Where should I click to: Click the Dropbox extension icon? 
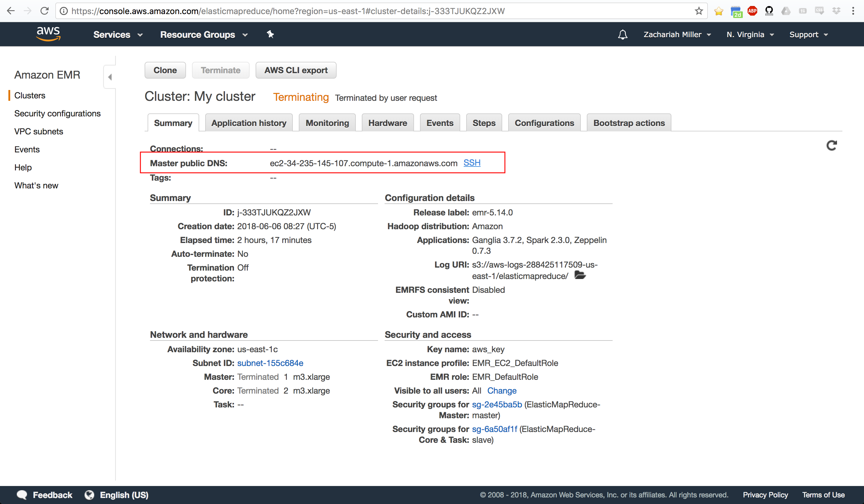pos(836,11)
